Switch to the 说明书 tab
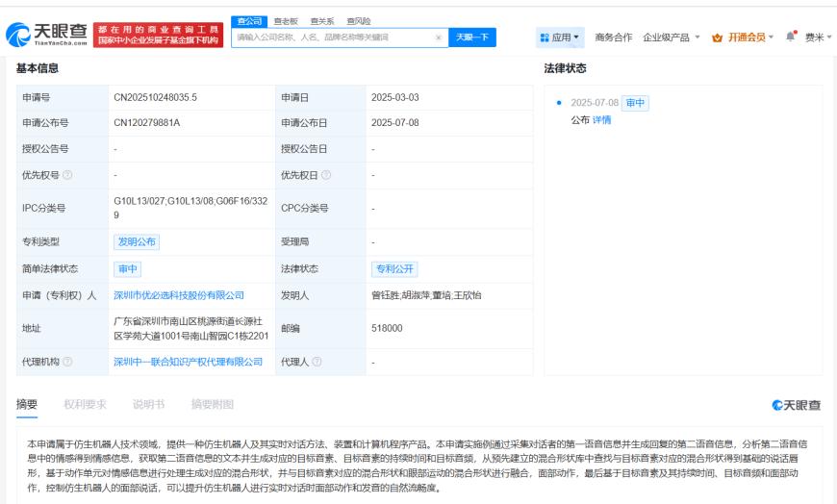This screenshot has width=837, height=504. tap(148, 404)
